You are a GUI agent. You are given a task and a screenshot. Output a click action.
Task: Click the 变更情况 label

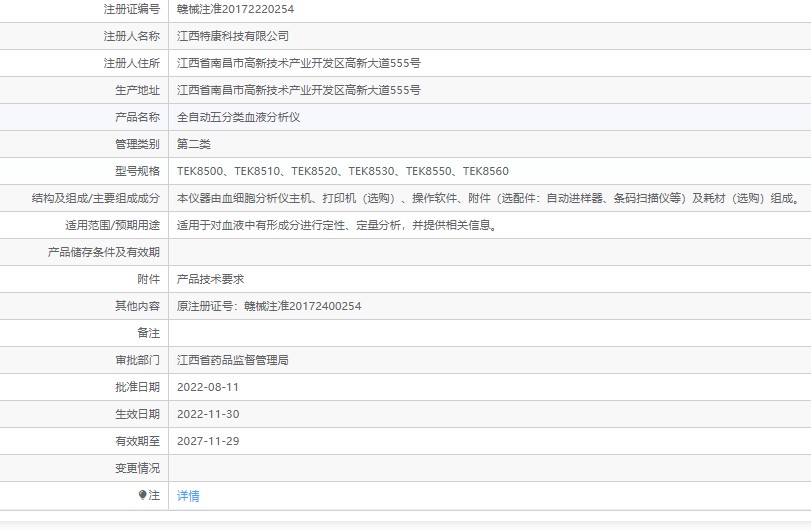click(x=138, y=468)
